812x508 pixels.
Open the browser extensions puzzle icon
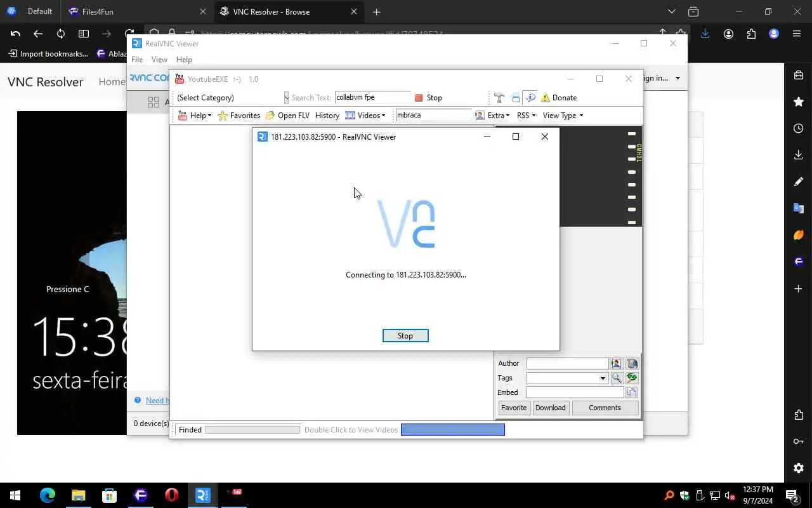[x=751, y=34]
